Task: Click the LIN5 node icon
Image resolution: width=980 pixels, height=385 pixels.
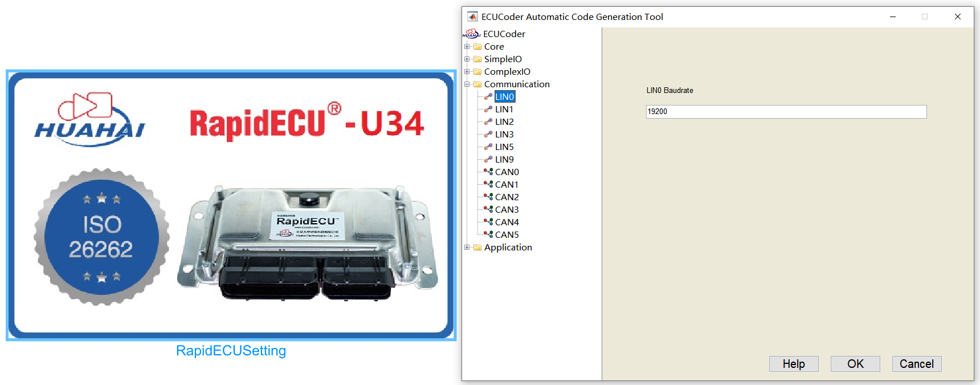Action: coord(488,147)
